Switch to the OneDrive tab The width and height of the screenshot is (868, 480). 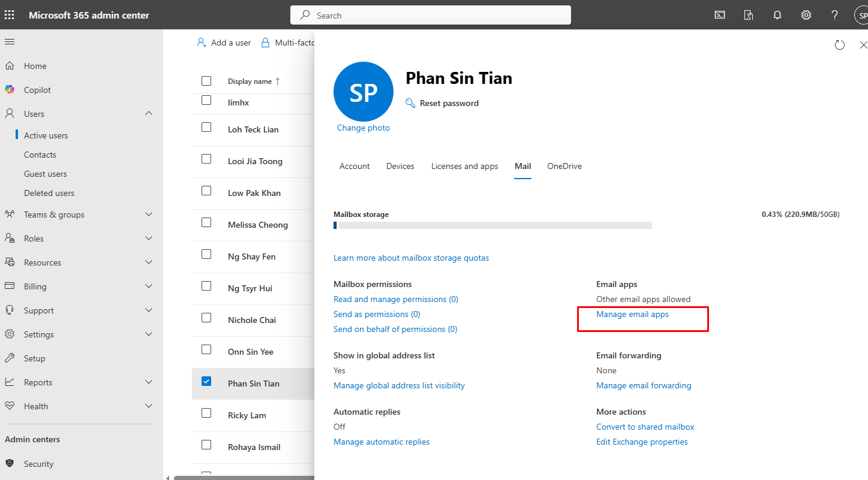tap(564, 166)
